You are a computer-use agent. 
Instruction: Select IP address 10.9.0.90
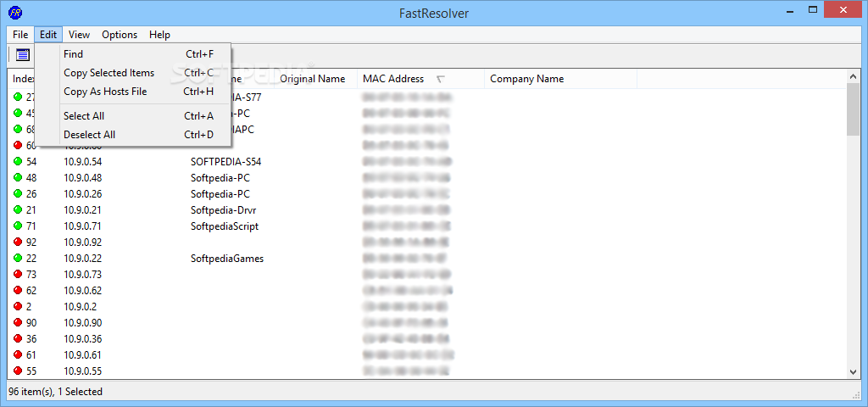pos(83,323)
